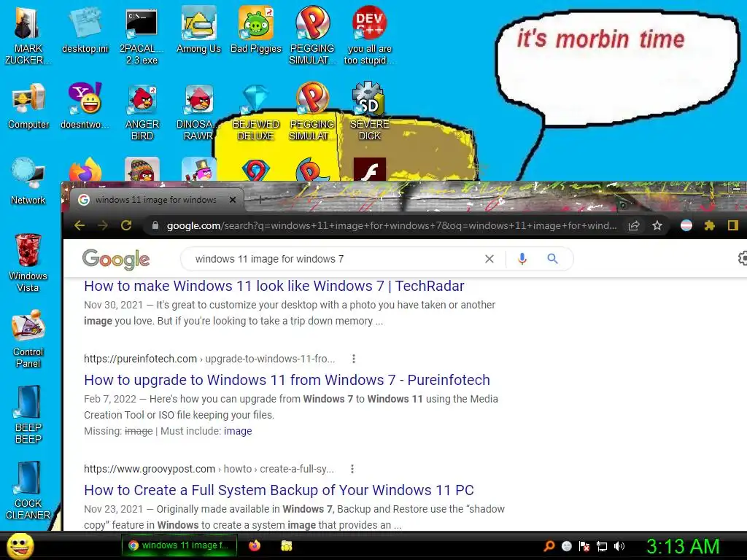This screenshot has width=747, height=560.
Task: Click the browser back arrow
Action: (80, 225)
